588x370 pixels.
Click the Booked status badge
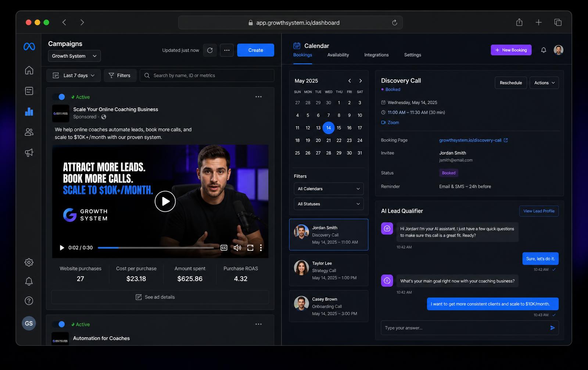[x=449, y=173]
